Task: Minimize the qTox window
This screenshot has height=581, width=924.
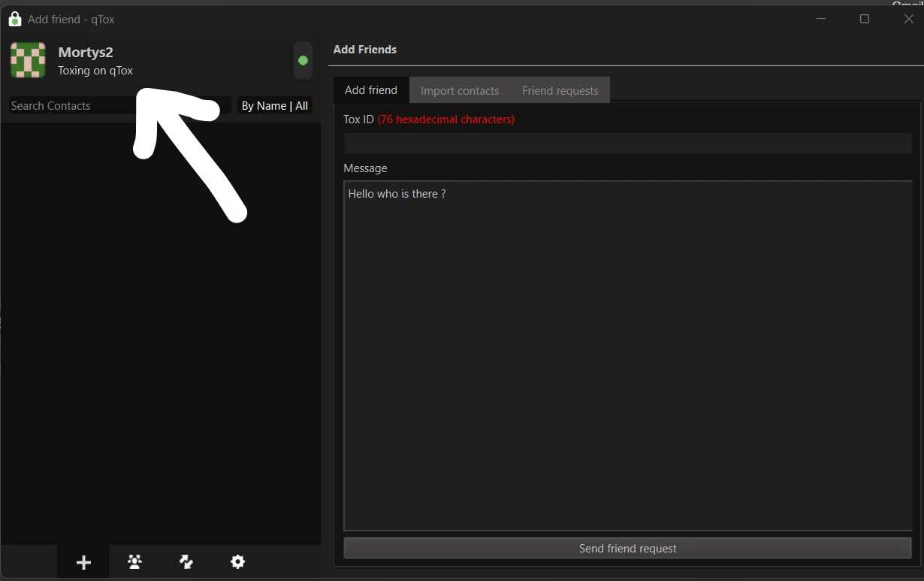Action: pos(821,19)
